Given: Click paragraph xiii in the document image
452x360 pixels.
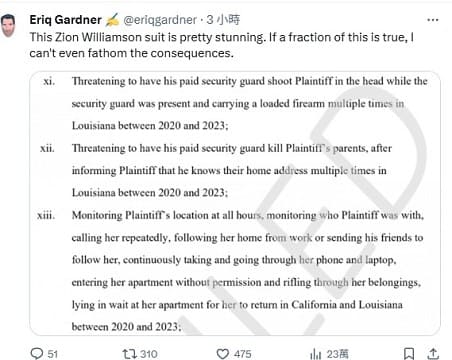Looking at the screenshot, I should coord(230,271).
